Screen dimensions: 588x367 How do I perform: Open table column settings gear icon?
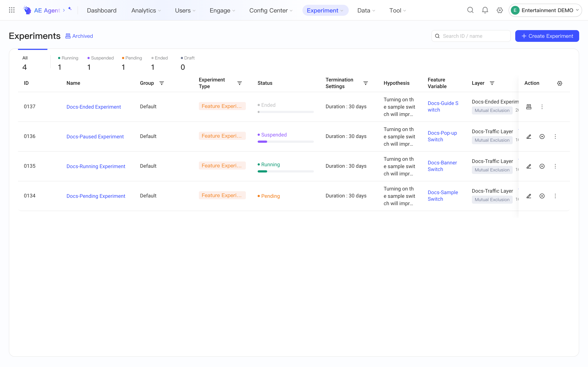point(560,83)
